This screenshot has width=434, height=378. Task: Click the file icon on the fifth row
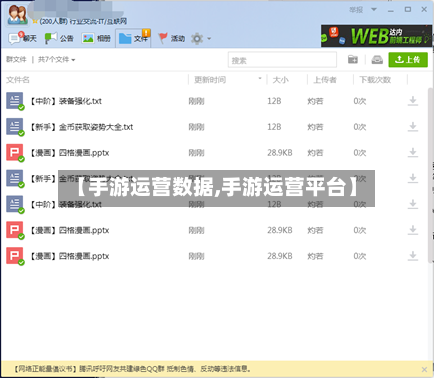point(15,204)
